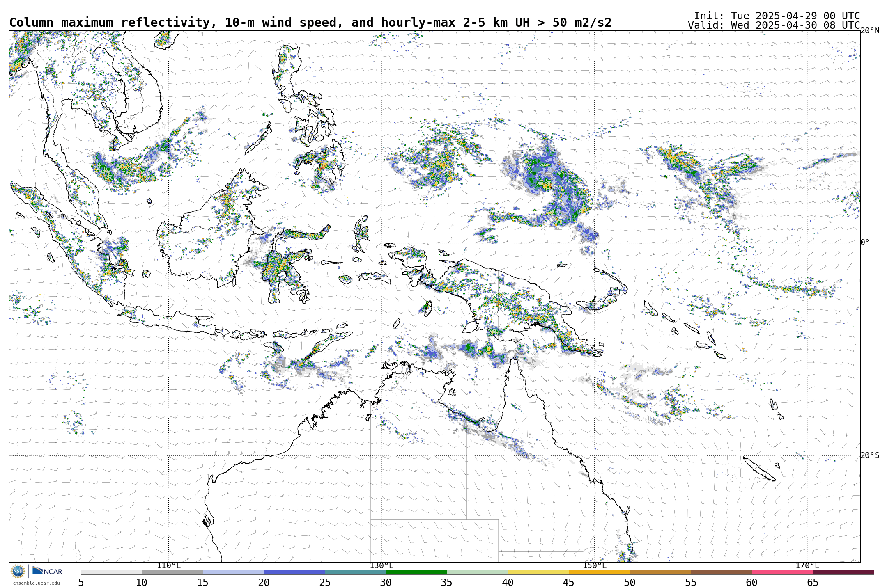Screen dimensions: 887x588
Task: Pick the yellow 40-45 colorbar segment
Action: (x=538, y=572)
